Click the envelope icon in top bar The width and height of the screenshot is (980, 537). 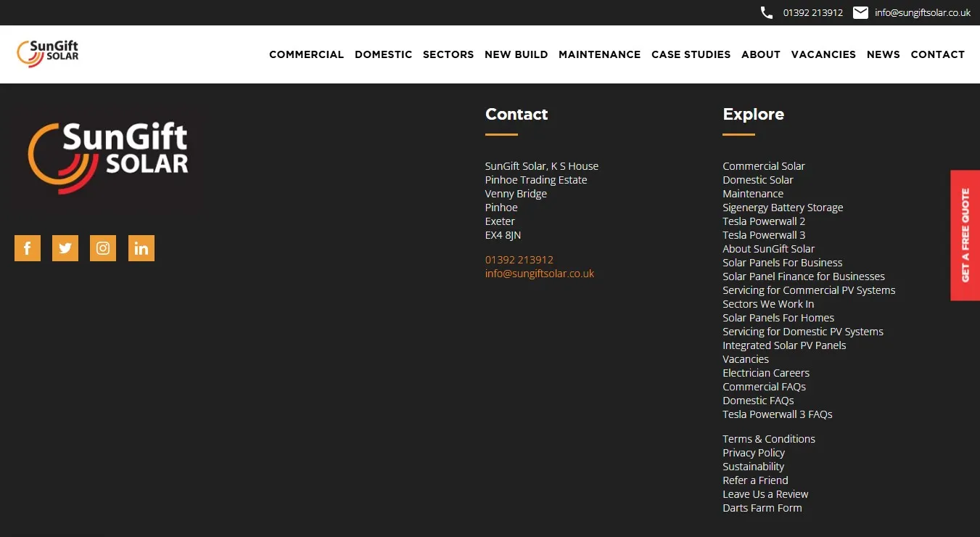(860, 12)
